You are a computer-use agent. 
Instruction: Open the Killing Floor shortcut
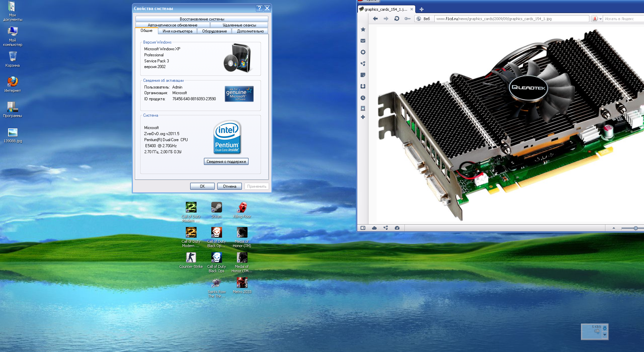coord(242,210)
